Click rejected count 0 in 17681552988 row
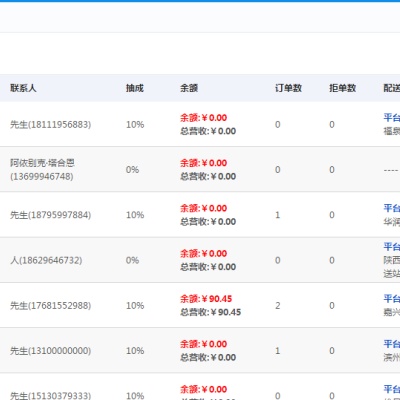 (x=332, y=306)
